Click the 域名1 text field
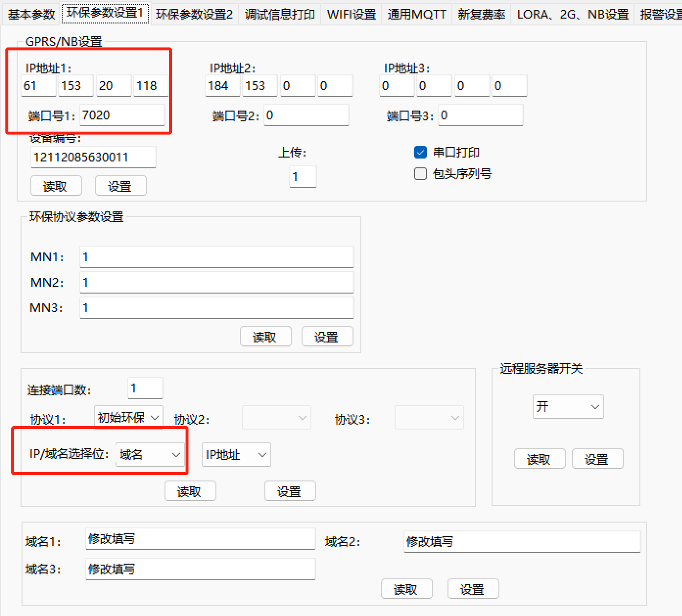This screenshot has height=616, width=682. pos(200,539)
